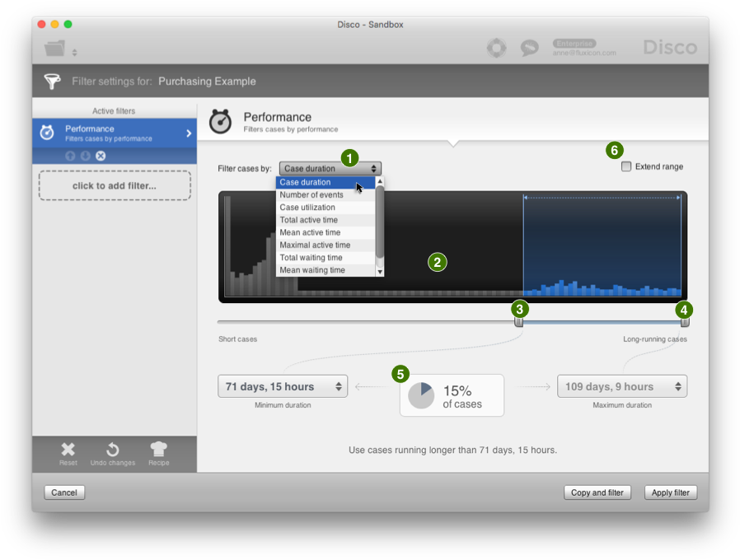The image size is (740, 560).
Task: Open the Filter cases by dropdown
Action: pyautogui.click(x=330, y=169)
